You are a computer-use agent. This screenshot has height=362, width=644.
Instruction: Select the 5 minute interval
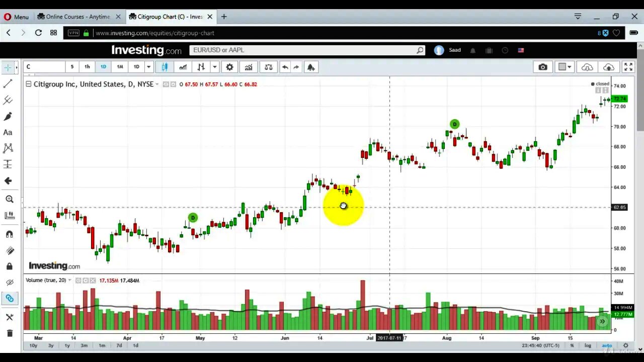pos(72,67)
